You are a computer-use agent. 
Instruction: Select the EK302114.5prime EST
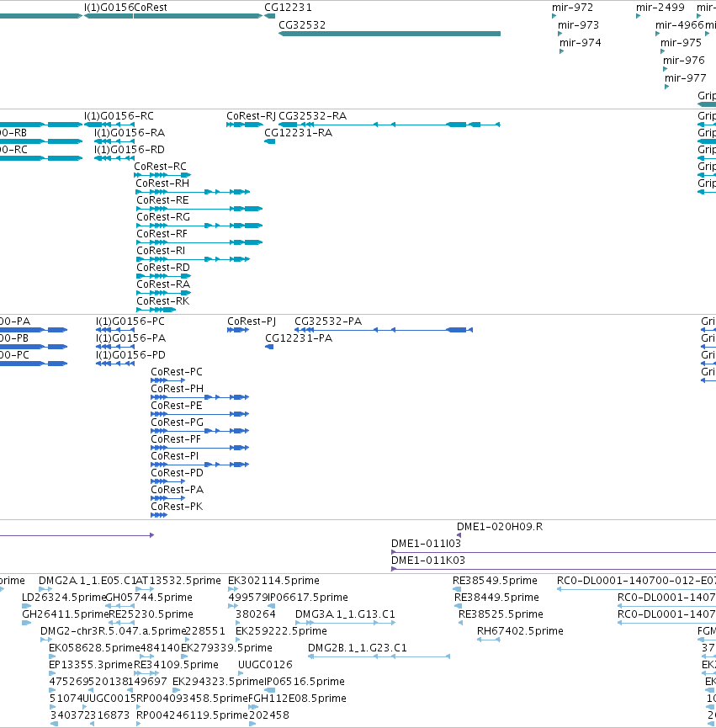[233, 589]
